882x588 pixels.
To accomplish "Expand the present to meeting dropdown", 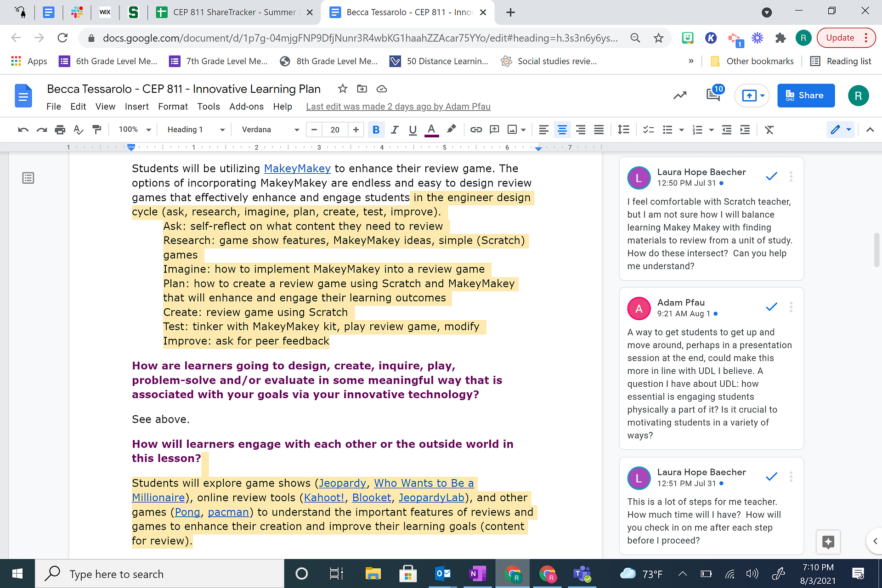I will (x=763, y=96).
